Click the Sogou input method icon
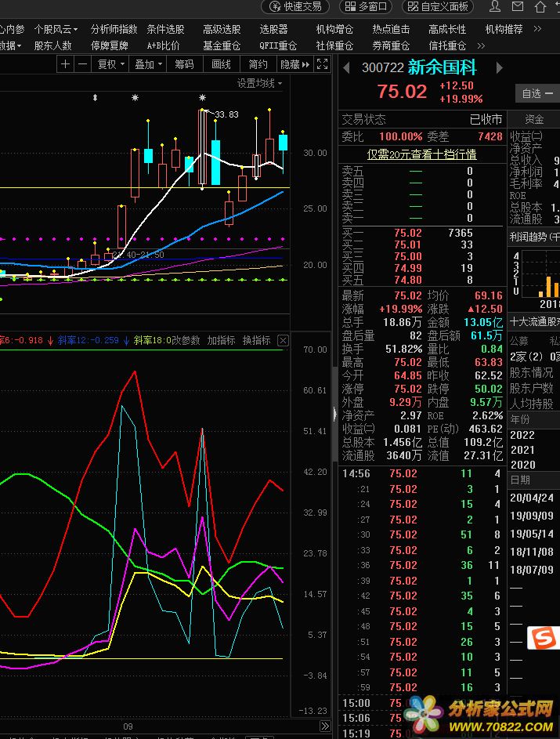 click(x=543, y=637)
